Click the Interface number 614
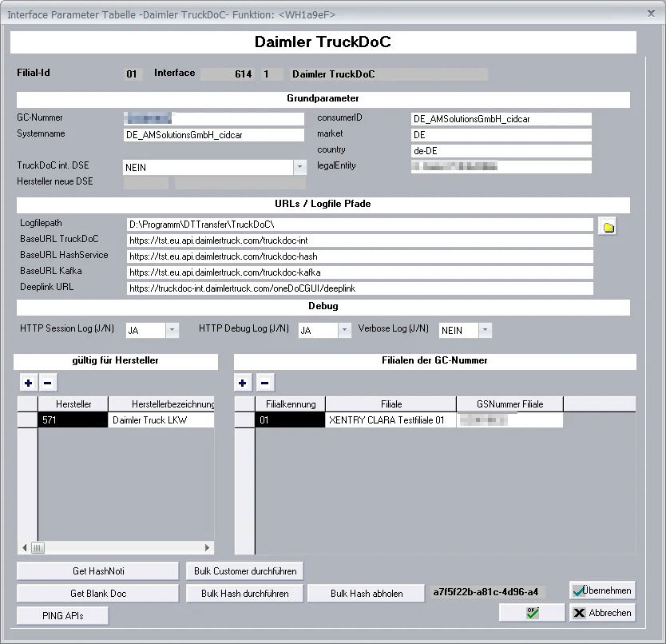The width and height of the screenshot is (666, 644). [228, 74]
